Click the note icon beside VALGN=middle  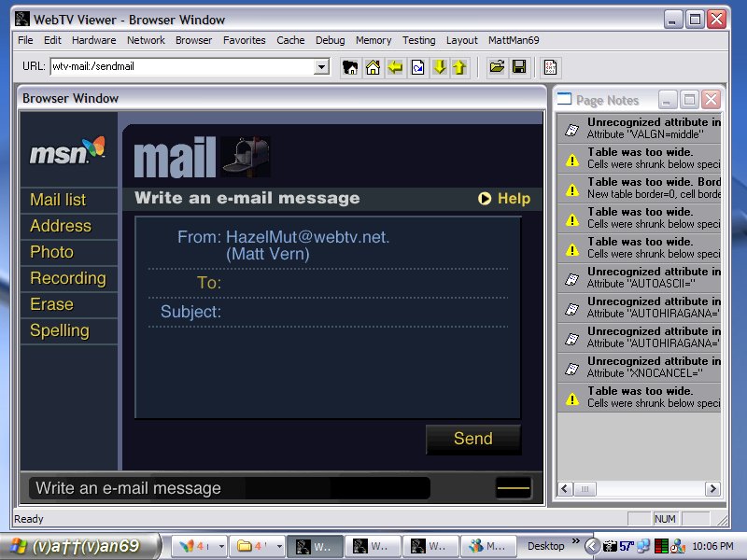click(x=571, y=129)
